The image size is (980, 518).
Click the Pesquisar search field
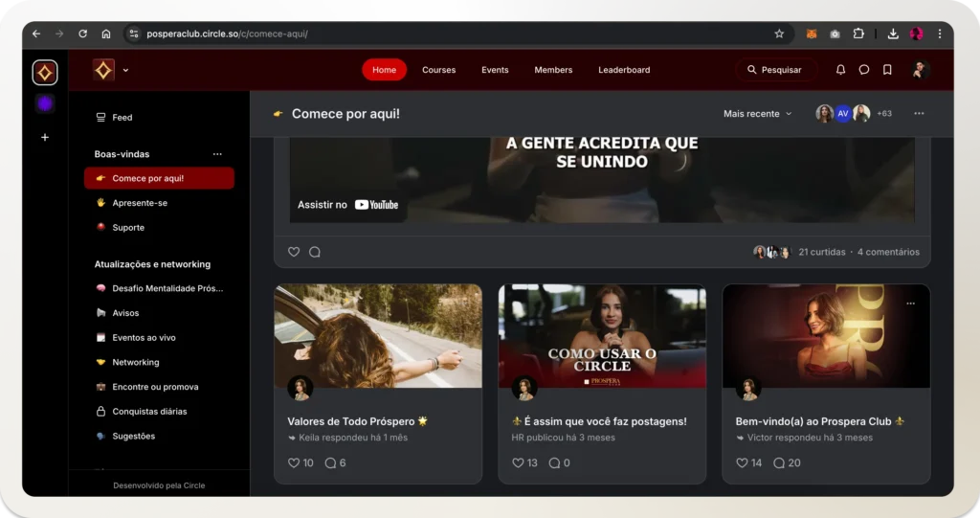(x=776, y=70)
